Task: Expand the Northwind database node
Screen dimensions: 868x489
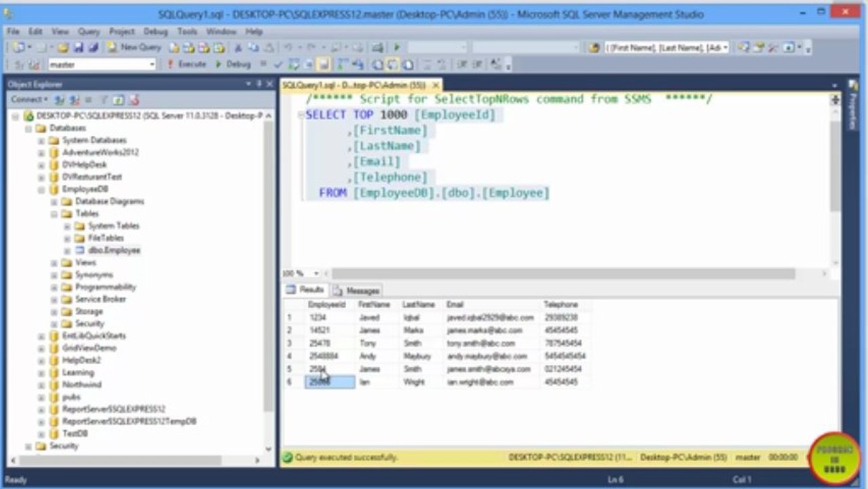Action: pyautogui.click(x=41, y=384)
